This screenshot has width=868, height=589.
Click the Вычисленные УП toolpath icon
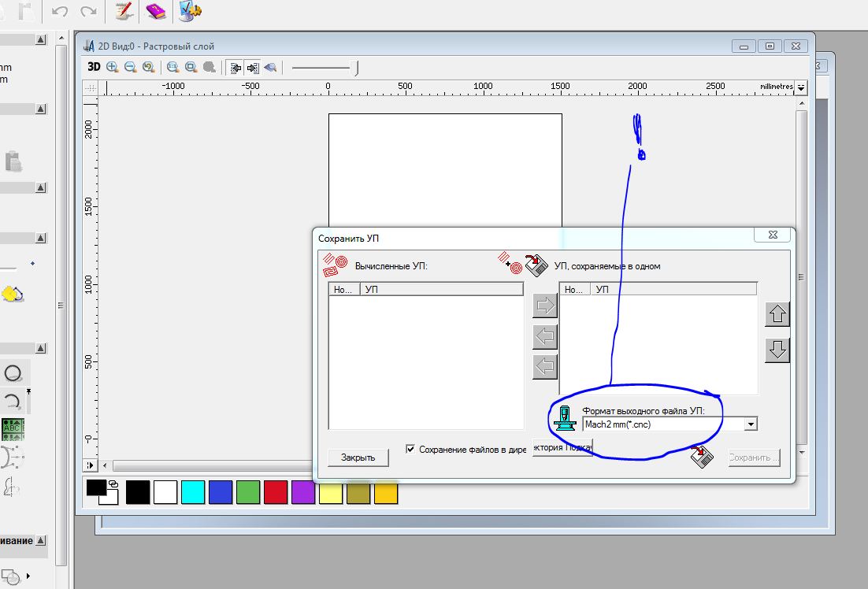point(335,265)
